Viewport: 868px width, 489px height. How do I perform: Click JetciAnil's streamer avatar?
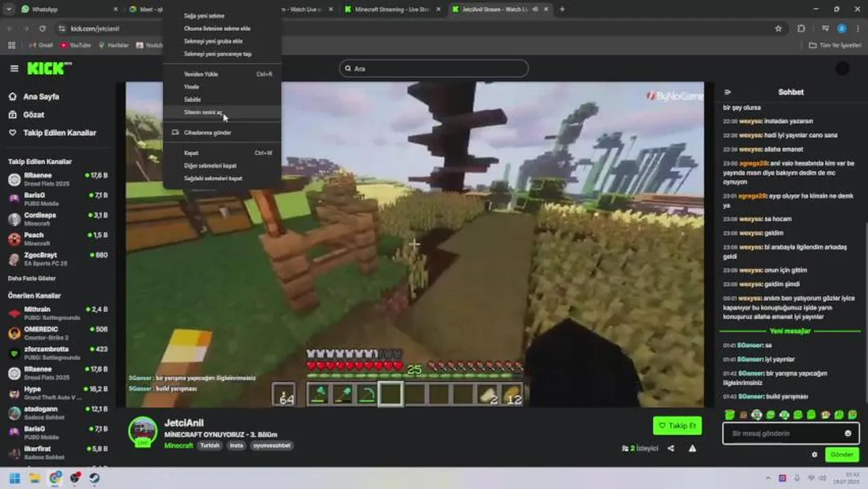point(143,432)
